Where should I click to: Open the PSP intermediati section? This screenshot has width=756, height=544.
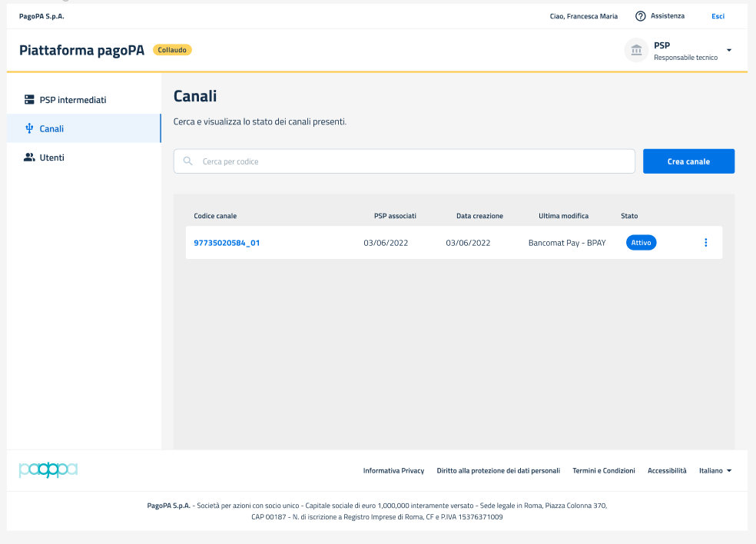coord(72,100)
